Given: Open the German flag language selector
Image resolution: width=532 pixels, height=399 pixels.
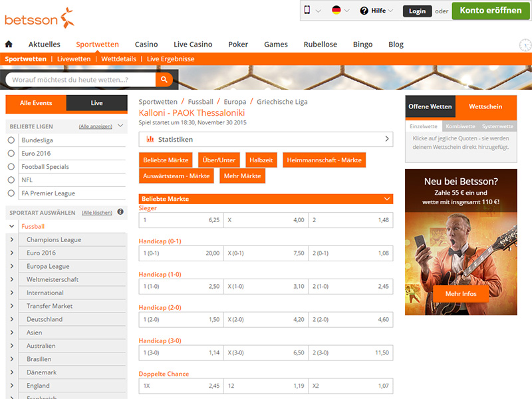Looking at the screenshot, I should [336, 10].
